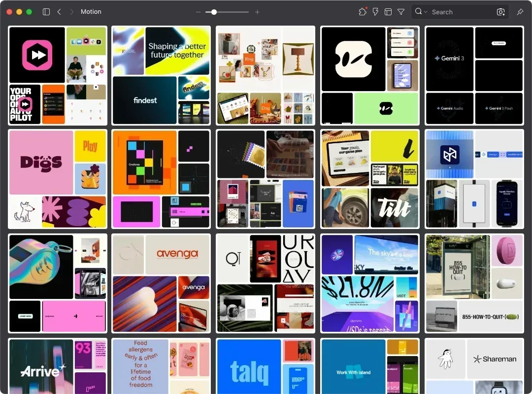Image resolution: width=532 pixels, height=394 pixels.
Task: Toggle the sidebar panel icon
Action: pyautogui.click(x=46, y=12)
